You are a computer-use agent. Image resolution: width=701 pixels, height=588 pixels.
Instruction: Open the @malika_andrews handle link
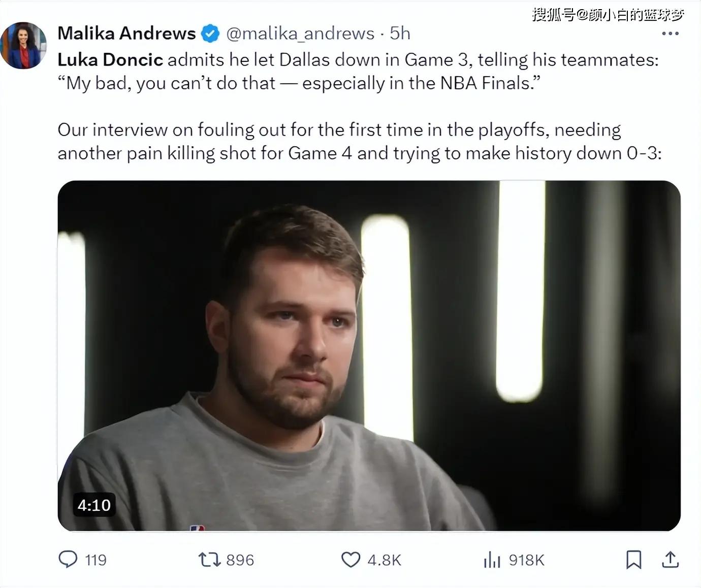click(300, 34)
